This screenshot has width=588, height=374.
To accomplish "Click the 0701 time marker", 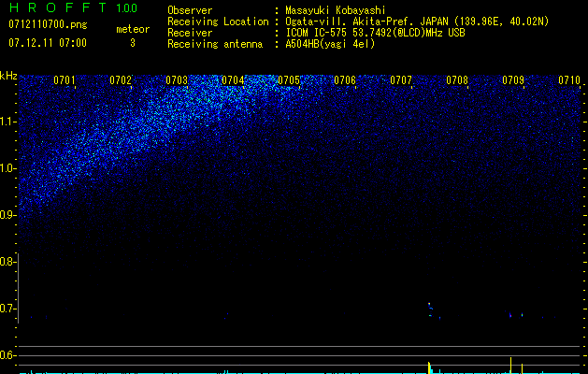I will pos(65,80).
